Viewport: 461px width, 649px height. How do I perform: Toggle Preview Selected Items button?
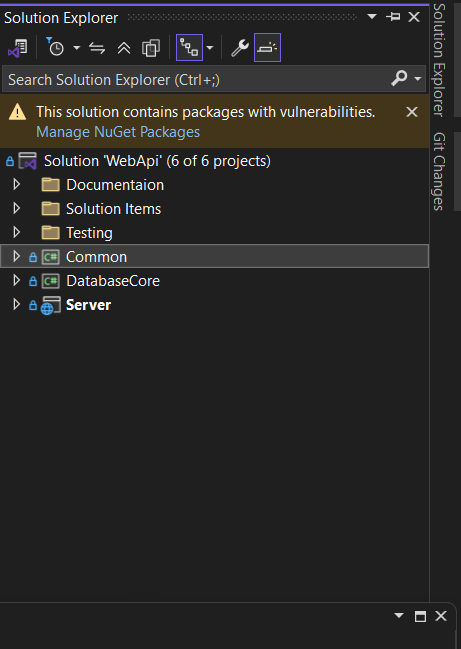tap(267, 48)
